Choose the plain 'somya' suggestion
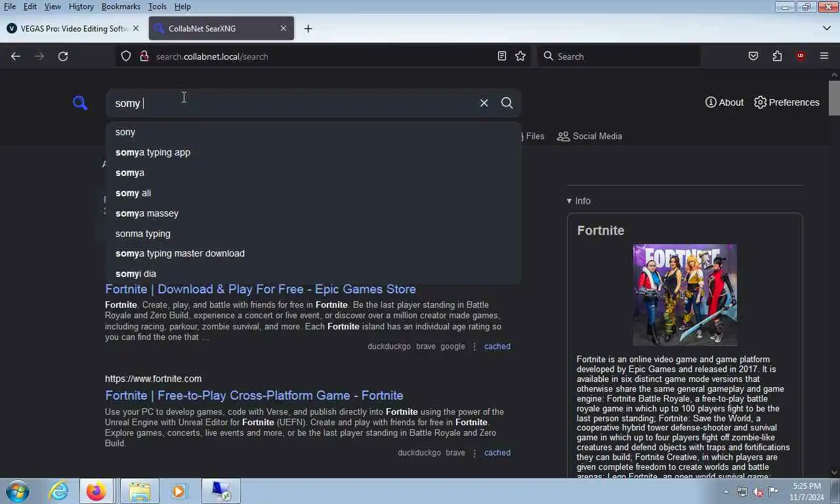Viewport: 840px width, 504px height. point(314,173)
